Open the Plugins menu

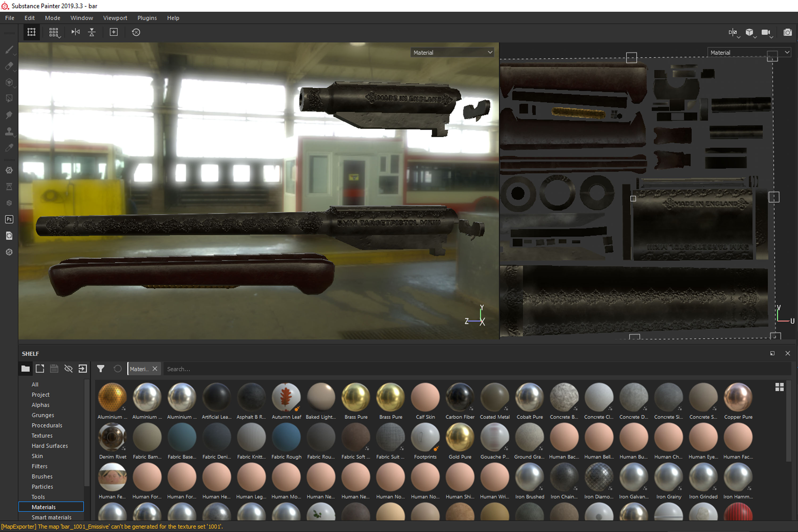(x=147, y=18)
